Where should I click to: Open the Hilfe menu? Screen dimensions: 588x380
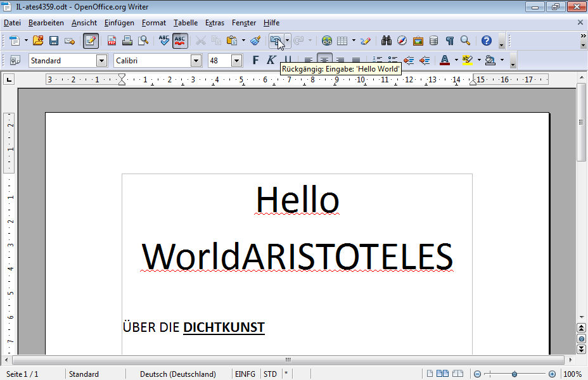coord(271,23)
